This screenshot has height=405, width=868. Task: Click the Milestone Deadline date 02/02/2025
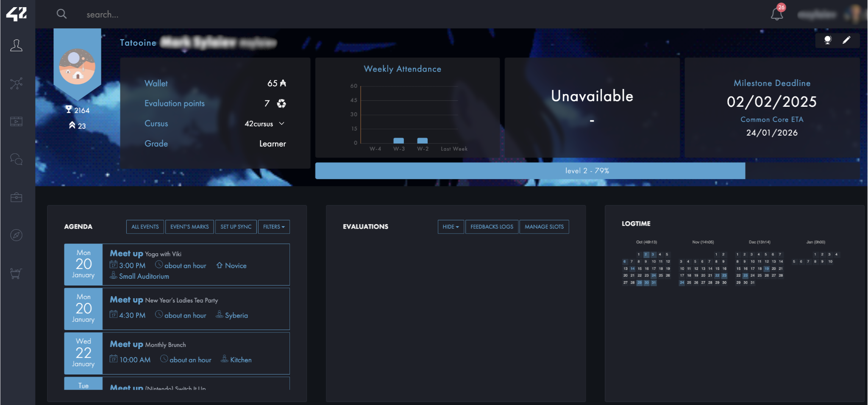coord(772,102)
